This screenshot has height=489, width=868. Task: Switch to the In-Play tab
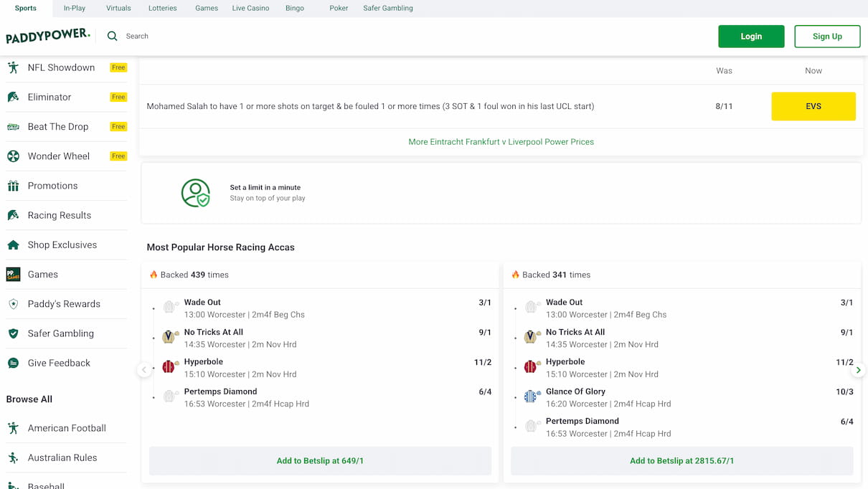(75, 9)
